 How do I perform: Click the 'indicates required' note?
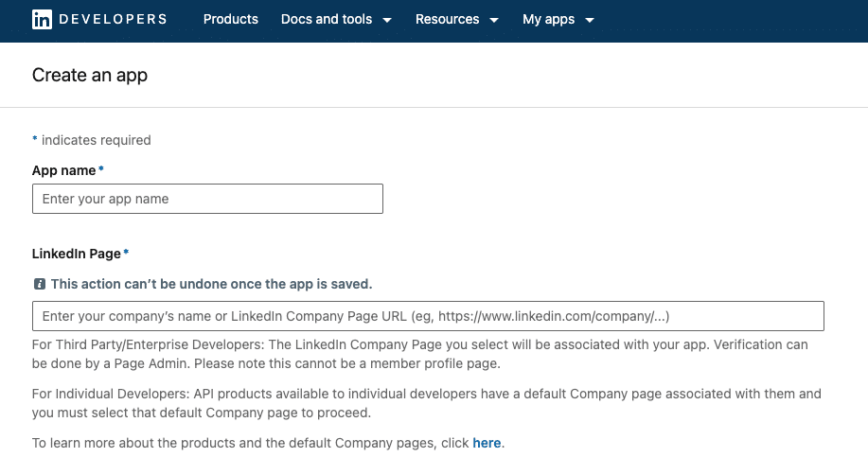(96, 140)
